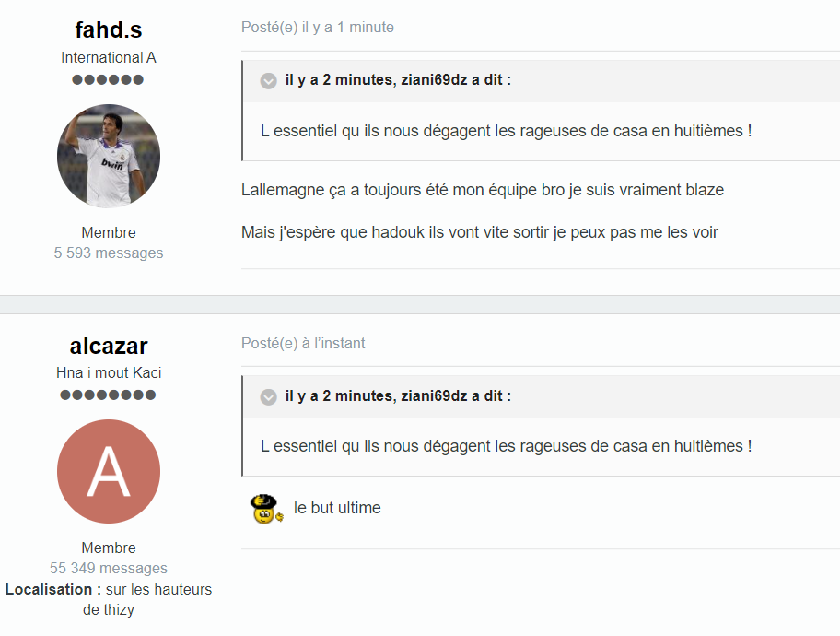The image size is (840, 636).
Task: View alcazar '55 349 messages' count
Action: (108, 569)
